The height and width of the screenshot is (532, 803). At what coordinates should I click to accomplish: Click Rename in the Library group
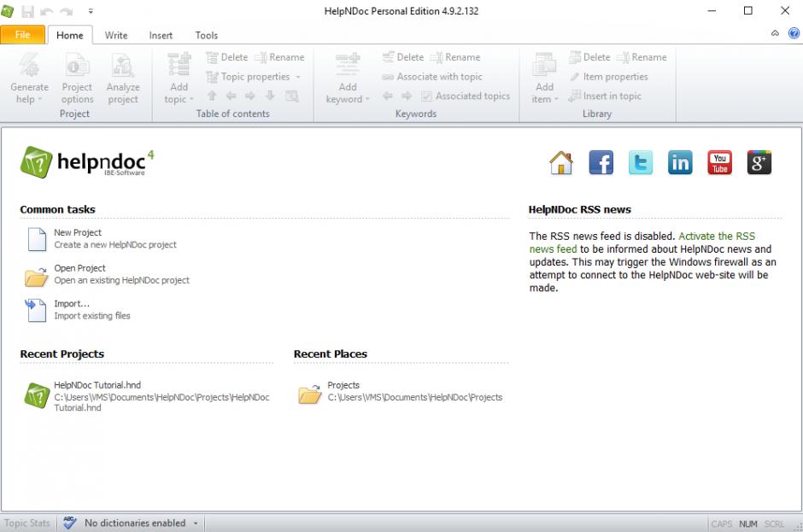pyautogui.click(x=642, y=57)
